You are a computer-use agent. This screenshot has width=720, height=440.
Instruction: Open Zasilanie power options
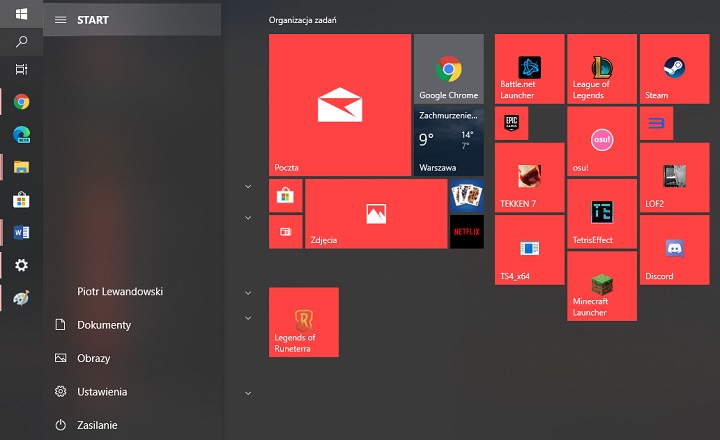tap(97, 425)
